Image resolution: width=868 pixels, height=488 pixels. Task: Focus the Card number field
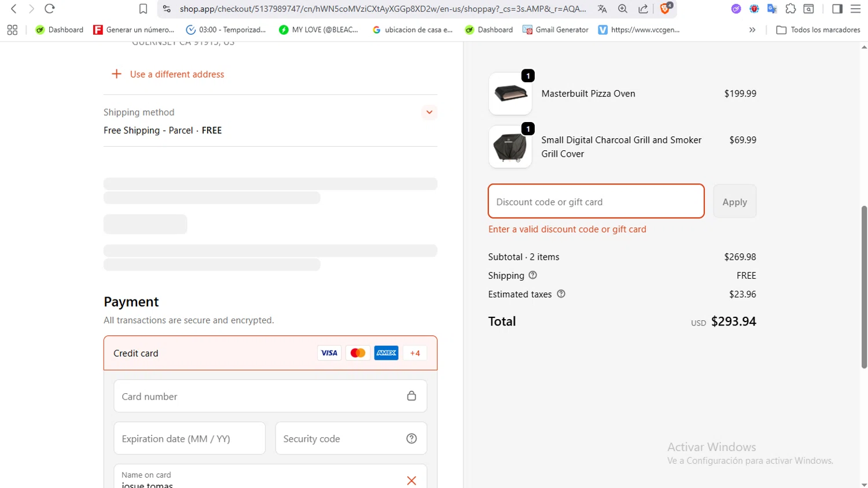[x=270, y=396]
